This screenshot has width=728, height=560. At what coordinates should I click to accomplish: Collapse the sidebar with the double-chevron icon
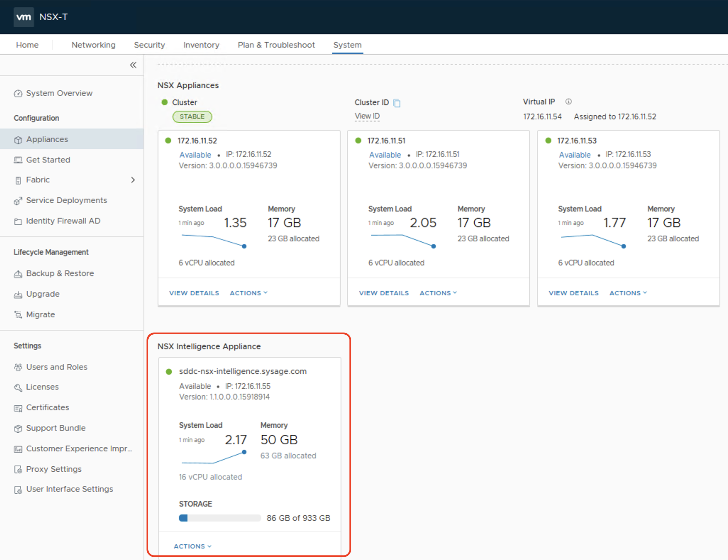click(x=133, y=65)
